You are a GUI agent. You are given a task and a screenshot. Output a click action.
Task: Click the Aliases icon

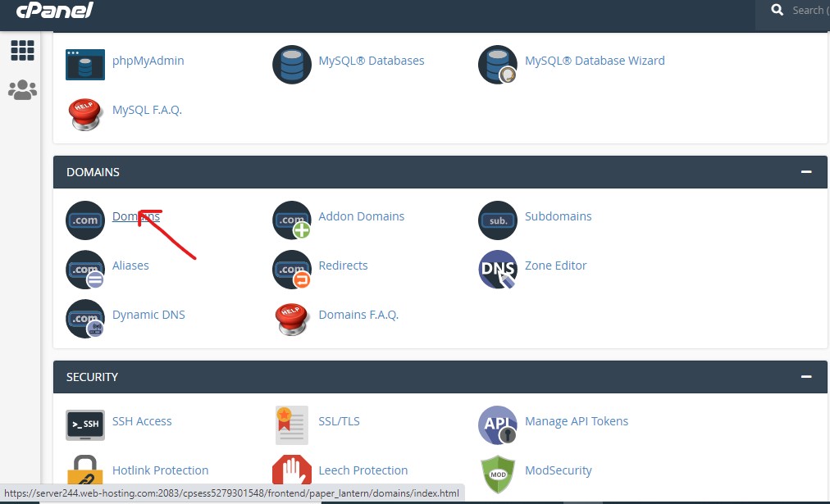tap(85, 269)
